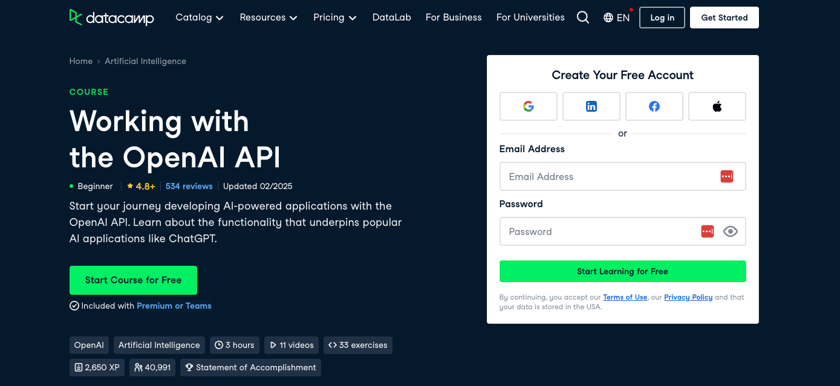Image resolution: width=840 pixels, height=386 pixels.
Task: Click the Updated 02/2025 text
Action: coord(258,186)
